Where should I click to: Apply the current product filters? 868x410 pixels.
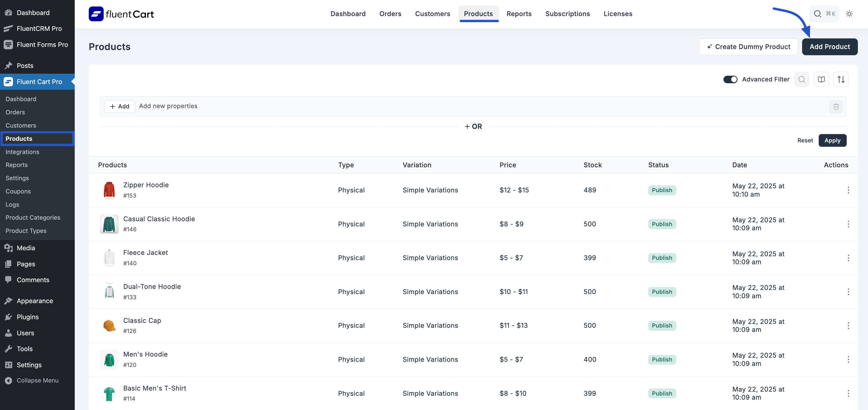click(833, 140)
